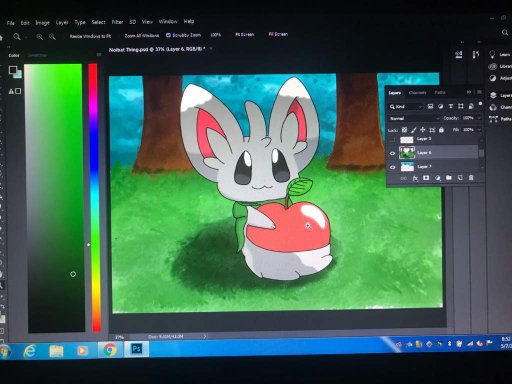Create a new group with folder icon

tap(449, 178)
